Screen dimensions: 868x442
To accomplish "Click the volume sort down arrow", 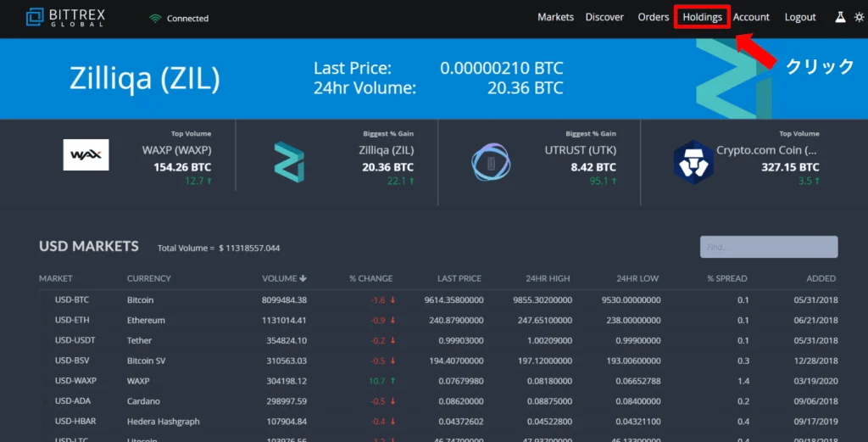I will click(303, 278).
